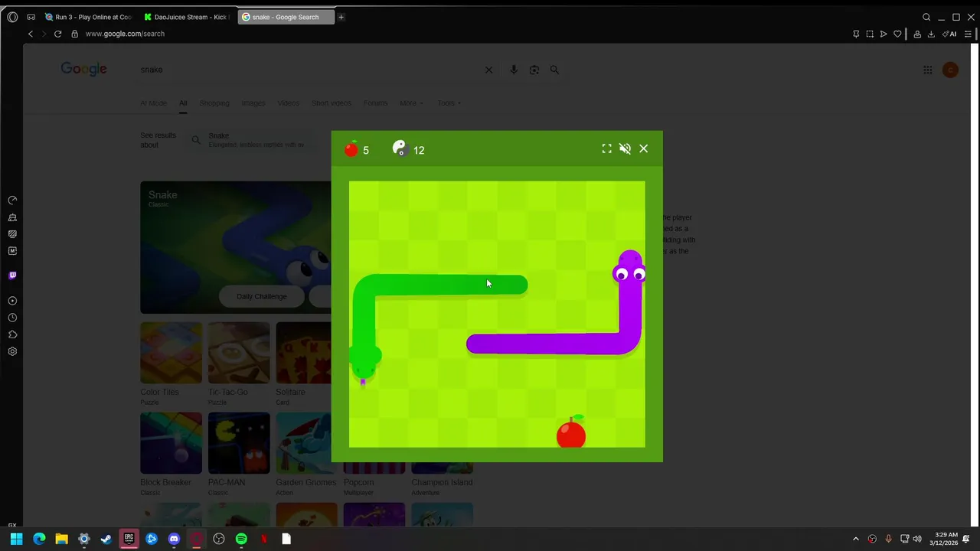Open Opera main menu logo
The height and width of the screenshot is (551, 980).
coord(12,17)
